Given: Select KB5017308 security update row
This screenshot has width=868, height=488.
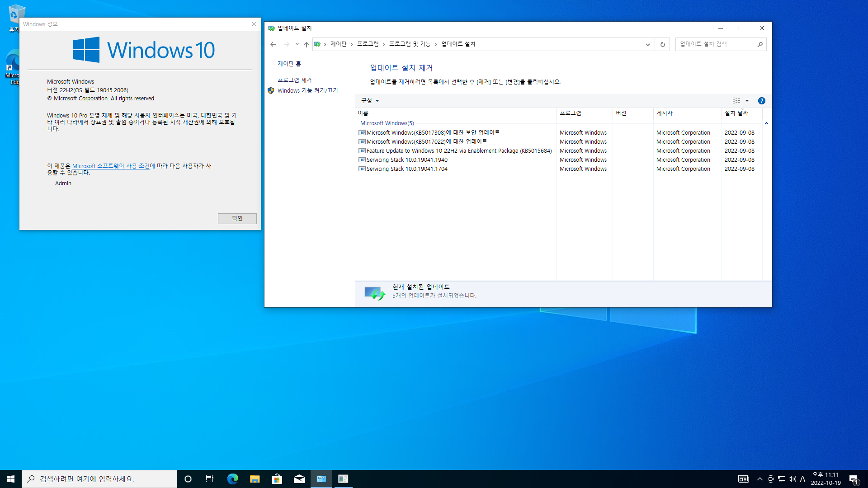Looking at the screenshot, I should click(x=559, y=133).
